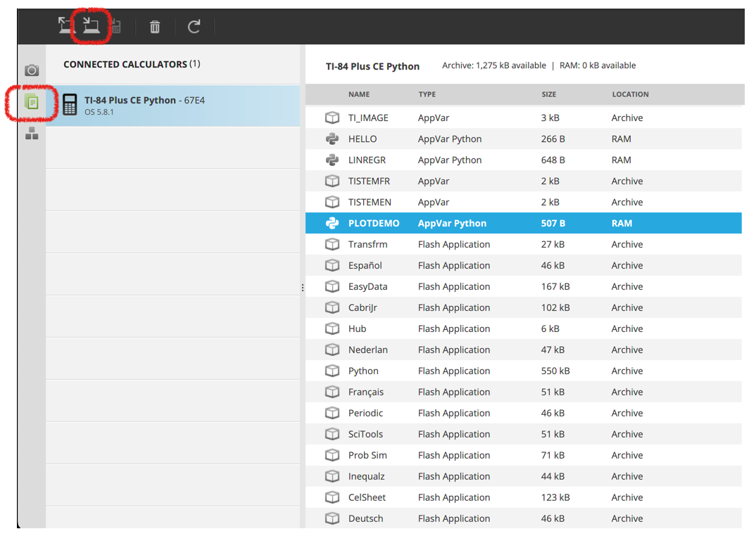The width and height of the screenshot is (756, 536).
Task: Select the HELLO file name
Action: 363,139
